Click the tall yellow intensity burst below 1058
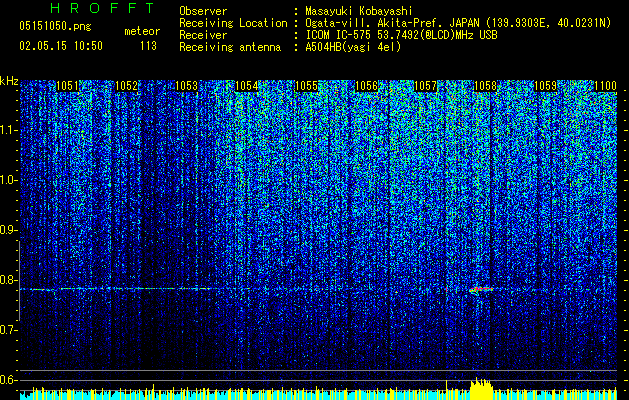 [481, 388]
